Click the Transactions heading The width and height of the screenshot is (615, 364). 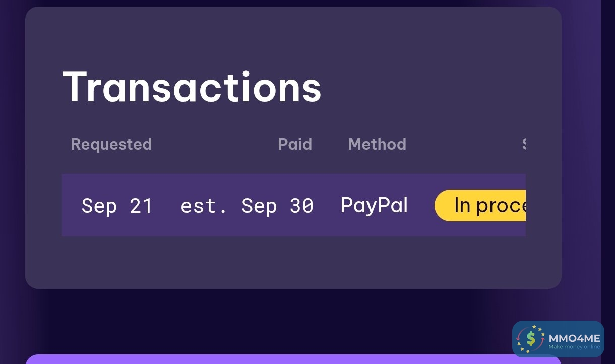[x=192, y=87]
